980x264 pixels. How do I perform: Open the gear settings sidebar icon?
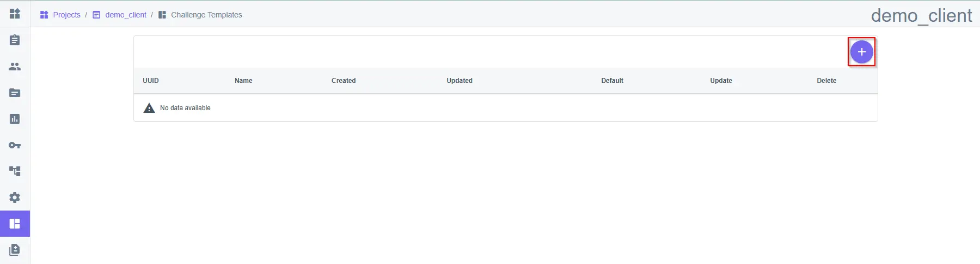point(15,197)
